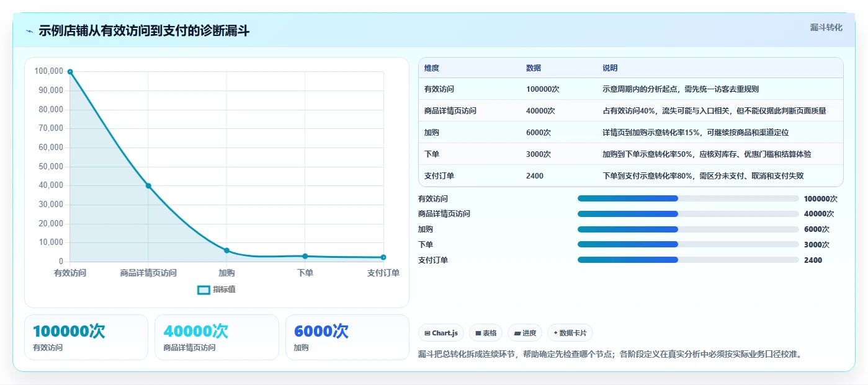Click the 加购 x-axis label of the chart

click(226, 273)
